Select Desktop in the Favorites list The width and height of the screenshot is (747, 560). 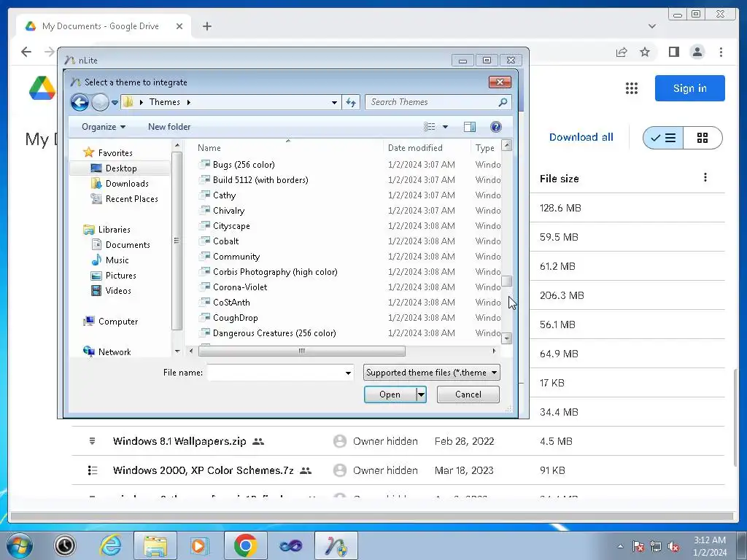[120, 168]
